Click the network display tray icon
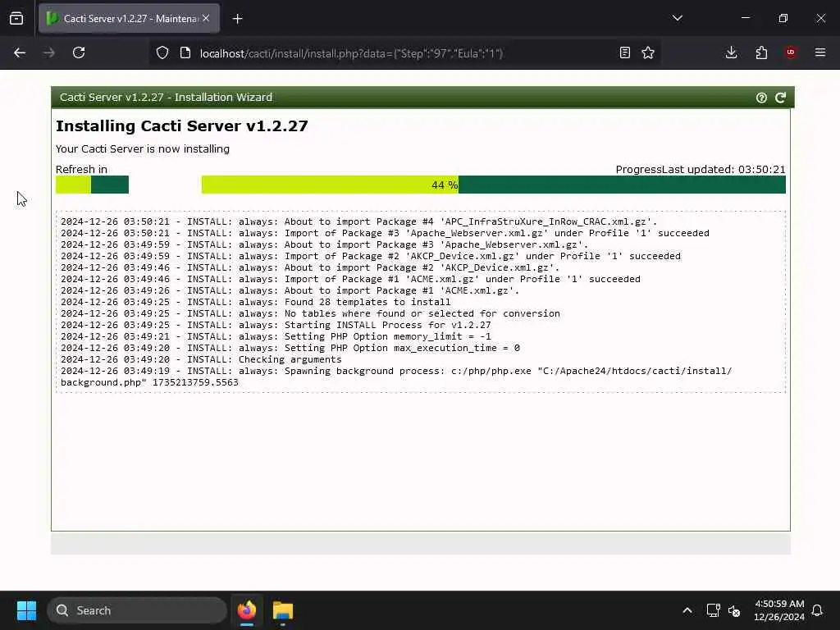 713,610
